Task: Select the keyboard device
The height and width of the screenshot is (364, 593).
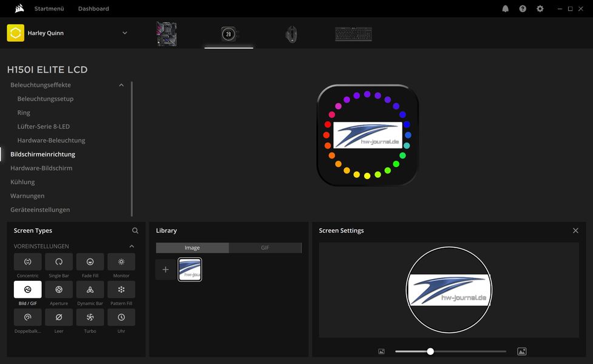Action: (354, 34)
